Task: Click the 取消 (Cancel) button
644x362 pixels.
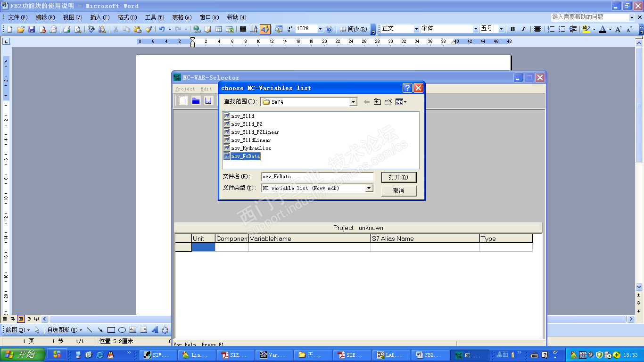Action: pyautogui.click(x=399, y=191)
